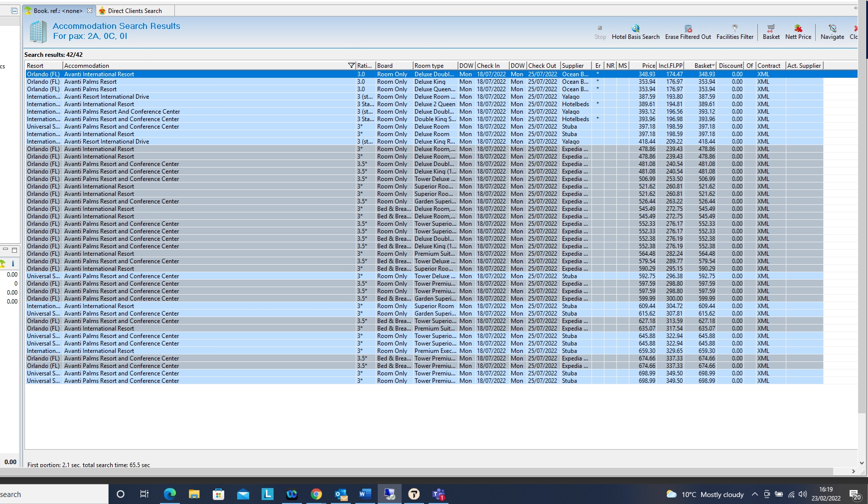Open the Windows notification center
This screenshot has height=504, width=868.
tap(855, 495)
